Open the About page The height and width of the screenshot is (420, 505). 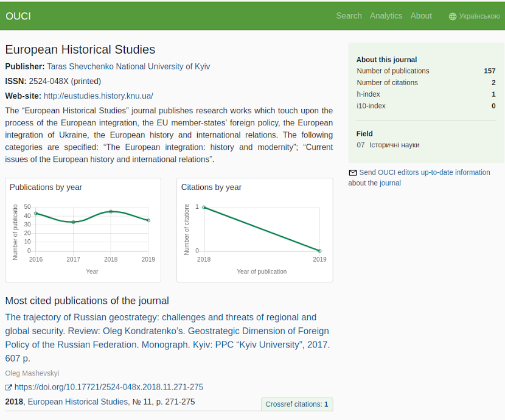tap(421, 16)
